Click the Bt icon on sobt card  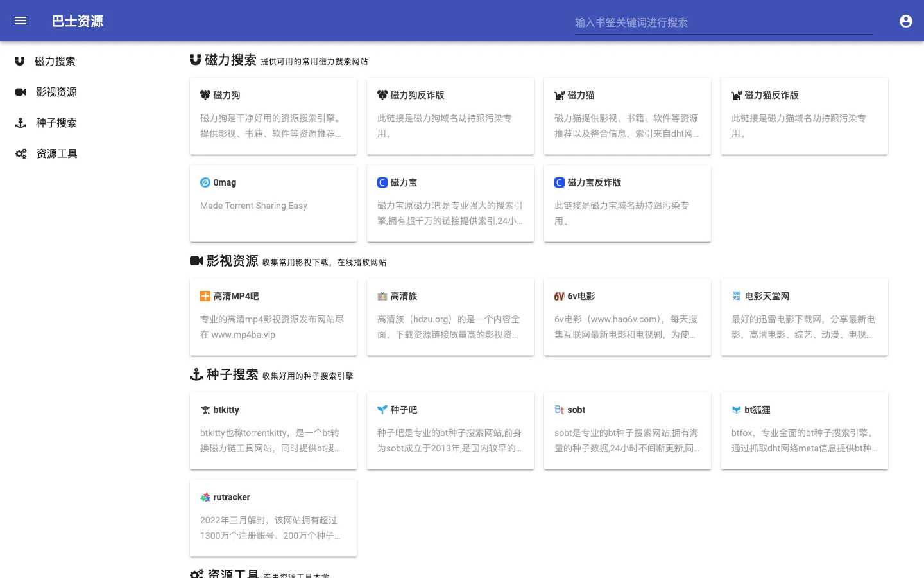click(560, 410)
